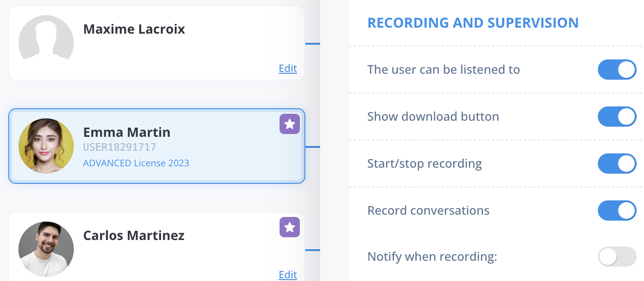Toggle the Start/stop recording switch
This screenshot has width=644, height=281.
617,164
